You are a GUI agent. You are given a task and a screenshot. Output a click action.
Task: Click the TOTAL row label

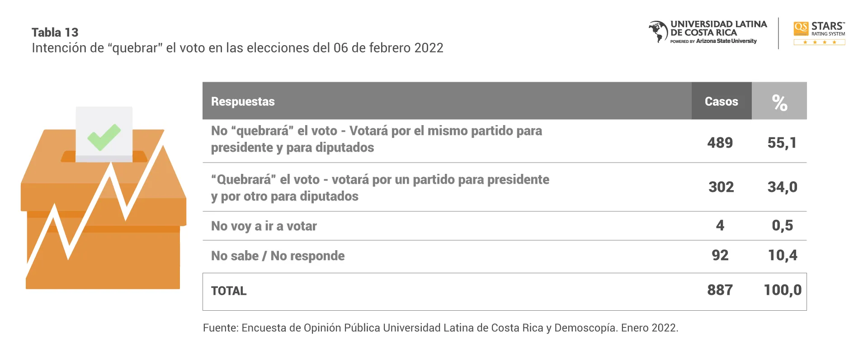pyautogui.click(x=229, y=291)
